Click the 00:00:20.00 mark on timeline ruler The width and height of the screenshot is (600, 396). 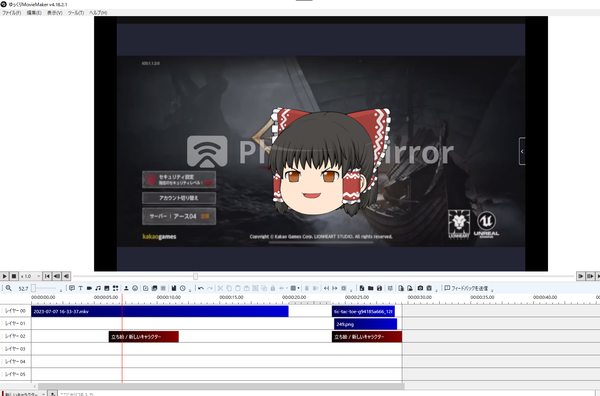(294, 297)
